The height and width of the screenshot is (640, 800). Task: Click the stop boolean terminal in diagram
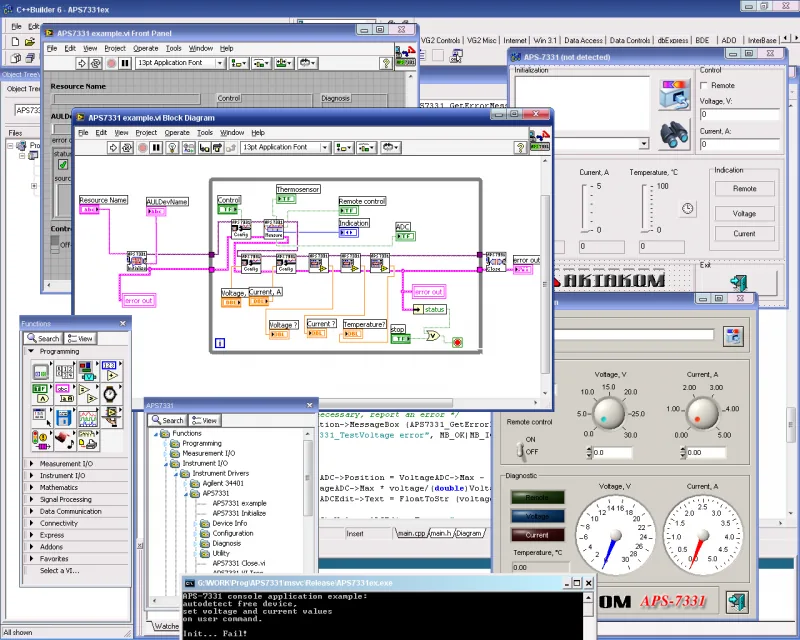point(401,338)
